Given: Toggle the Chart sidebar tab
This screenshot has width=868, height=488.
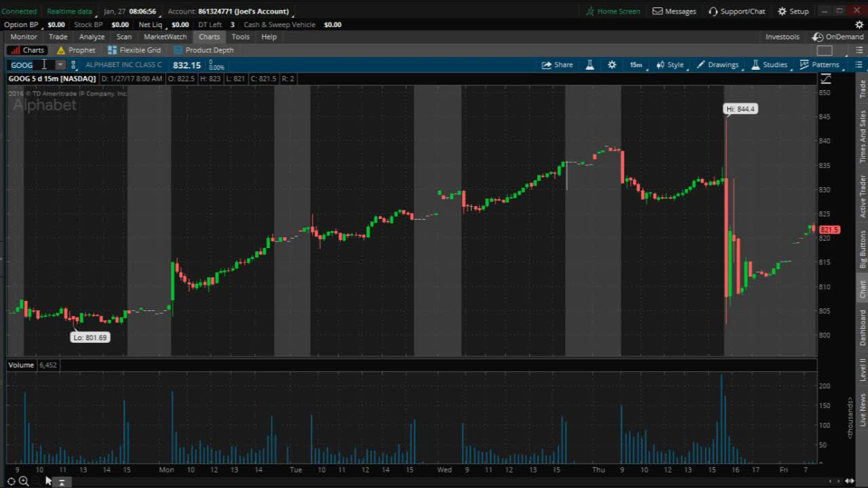Looking at the screenshot, I should (x=863, y=289).
